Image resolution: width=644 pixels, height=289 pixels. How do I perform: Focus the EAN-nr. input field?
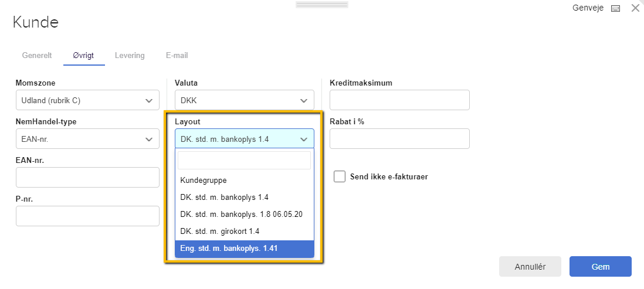click(87, 178)
